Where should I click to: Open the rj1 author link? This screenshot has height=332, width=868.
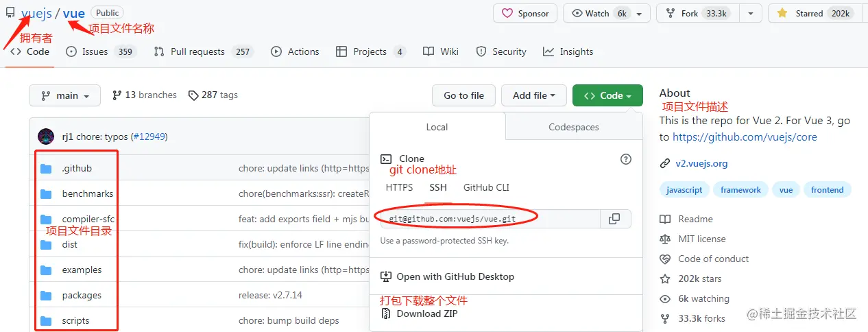click(x=68, y=137)
